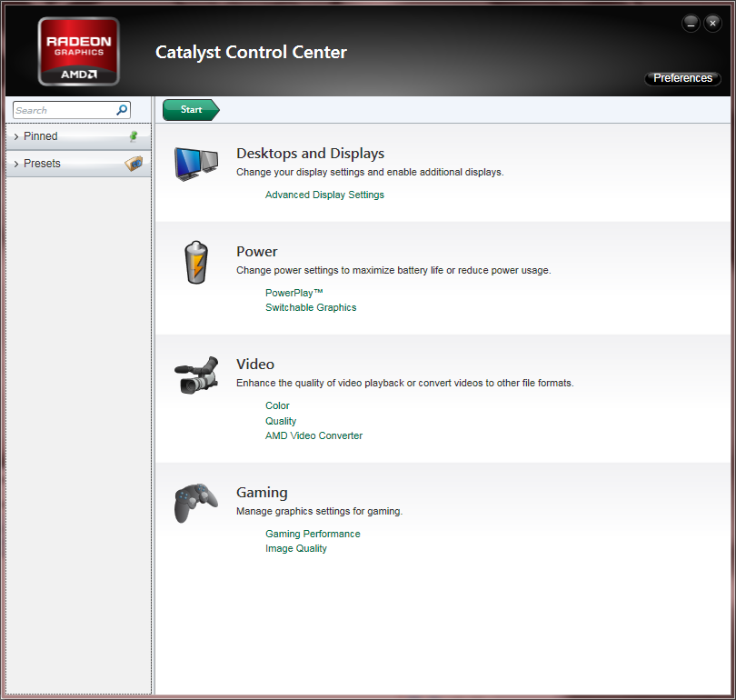
Task: Click the Presets label in sidebar
Action: tap(42, 164)
